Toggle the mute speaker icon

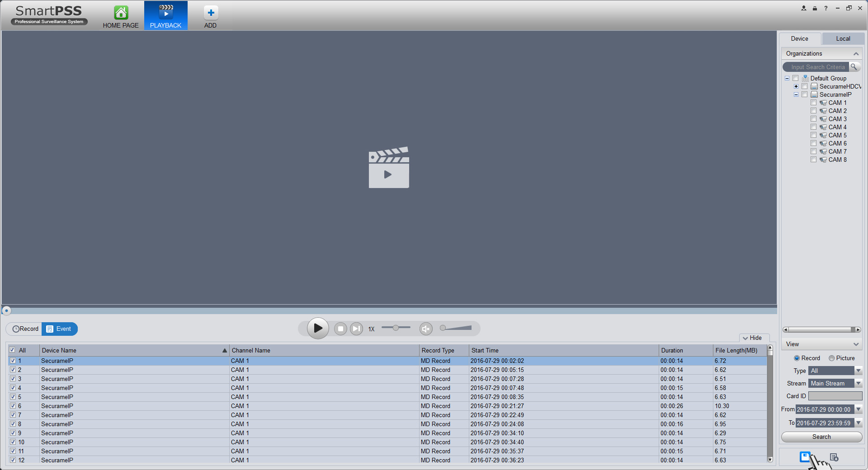tap(426, 329)
